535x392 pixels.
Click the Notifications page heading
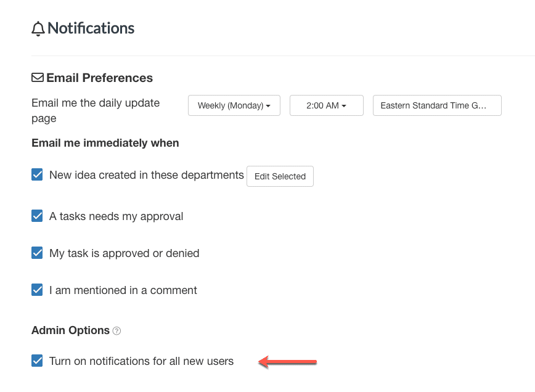pyautogui.click(x=91, y=28)
